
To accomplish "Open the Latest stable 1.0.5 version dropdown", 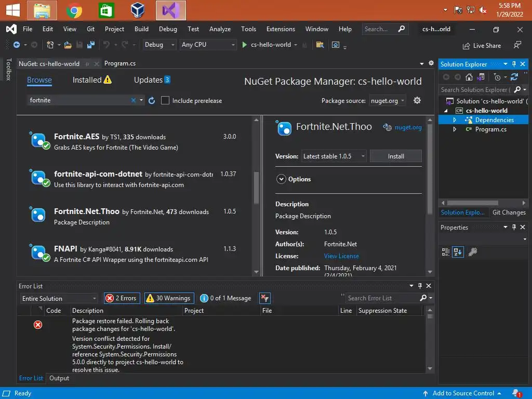I will tap(334, 156).
